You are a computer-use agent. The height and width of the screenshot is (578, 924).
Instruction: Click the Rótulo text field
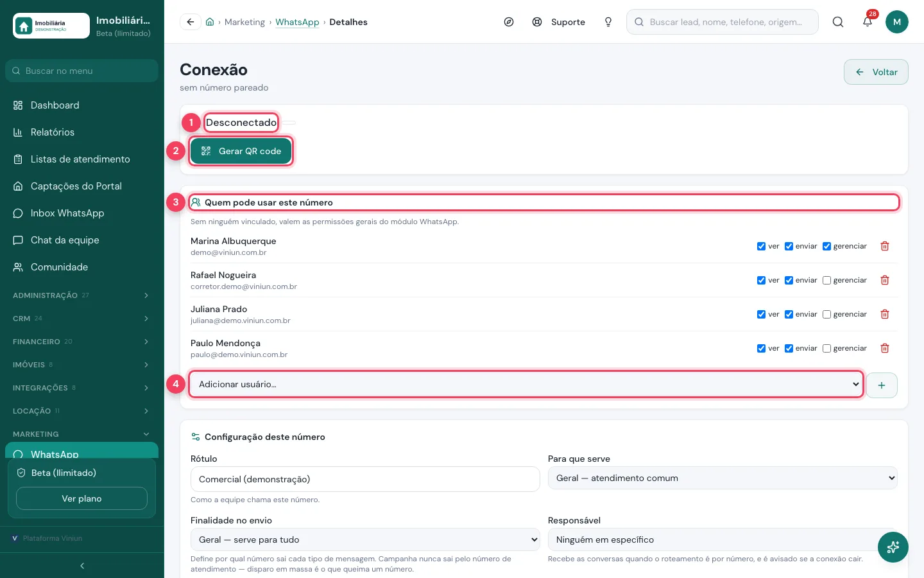pyautogui.click(x=365, y=479)
